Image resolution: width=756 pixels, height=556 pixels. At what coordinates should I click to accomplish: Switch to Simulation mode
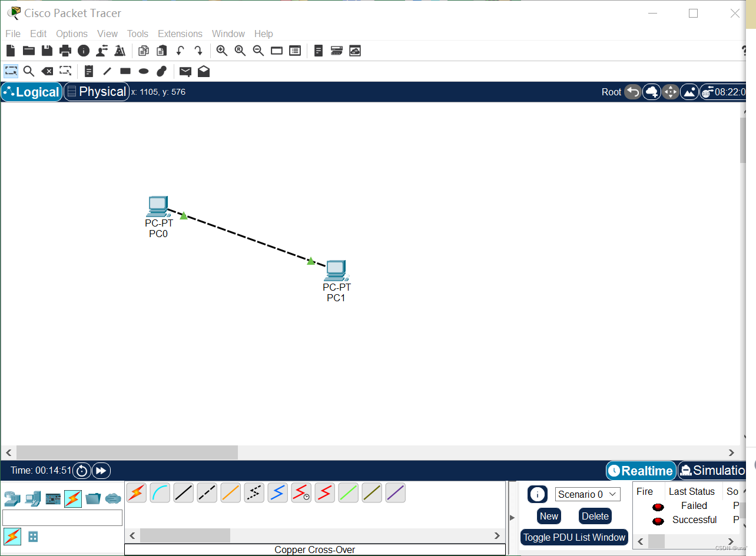point(712,471)
